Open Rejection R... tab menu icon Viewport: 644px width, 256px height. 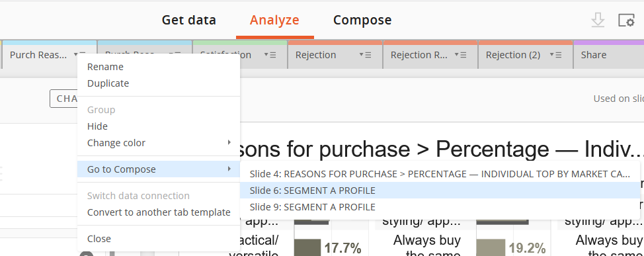coord(460,55)
